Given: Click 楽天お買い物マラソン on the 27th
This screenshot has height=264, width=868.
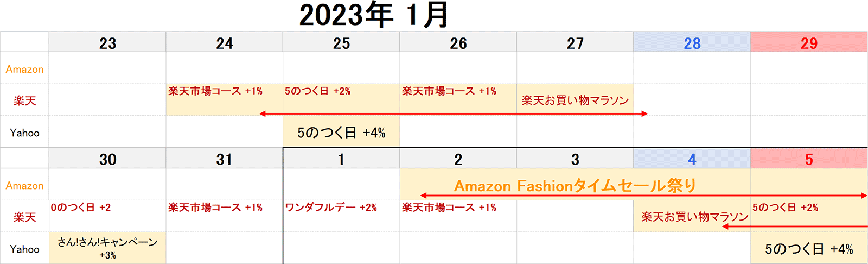Looking at the screenshot, I should pos(575,100).
